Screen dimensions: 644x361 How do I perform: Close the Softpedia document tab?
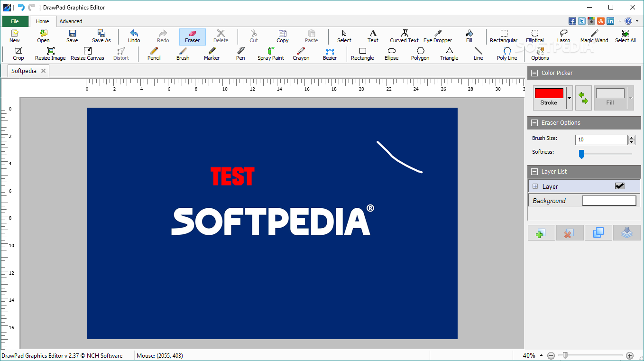[43, 71]
